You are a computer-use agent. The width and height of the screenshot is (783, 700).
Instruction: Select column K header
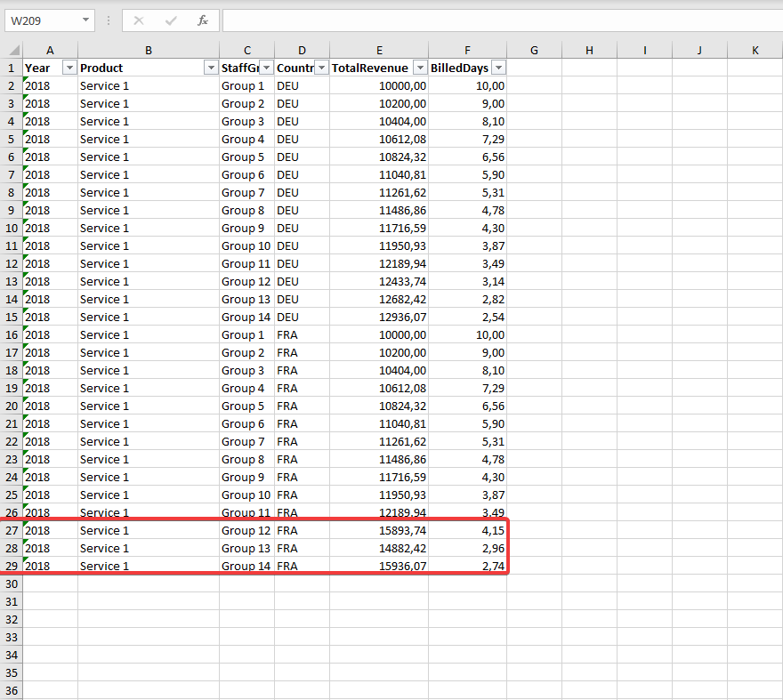click(755, 51)
